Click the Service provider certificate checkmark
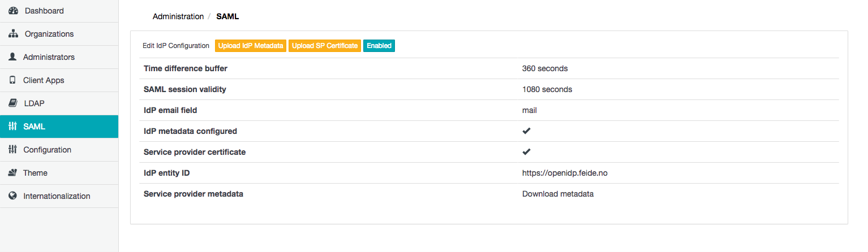Viewport: 868px width, 252px height. [x=526, y=152]
